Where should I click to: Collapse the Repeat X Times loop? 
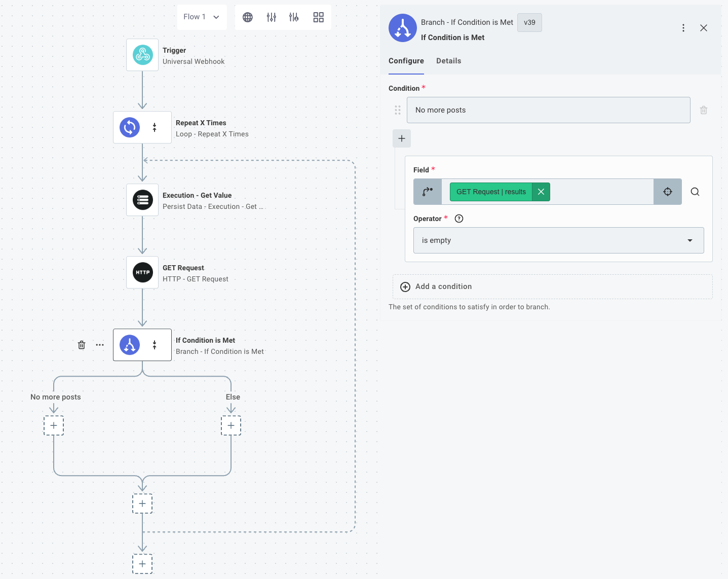tap(155, 127)
